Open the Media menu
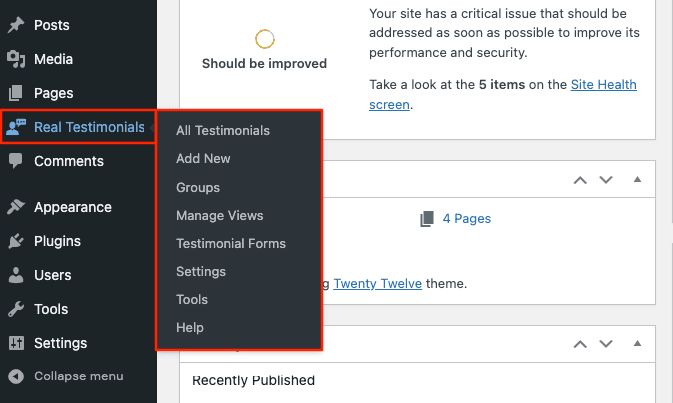 78,59
